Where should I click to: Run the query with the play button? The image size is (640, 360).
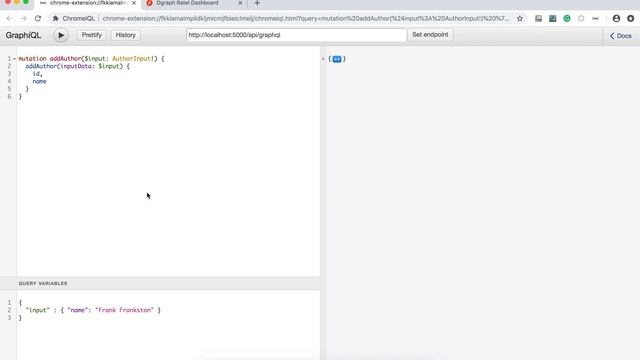pos(61,35)
